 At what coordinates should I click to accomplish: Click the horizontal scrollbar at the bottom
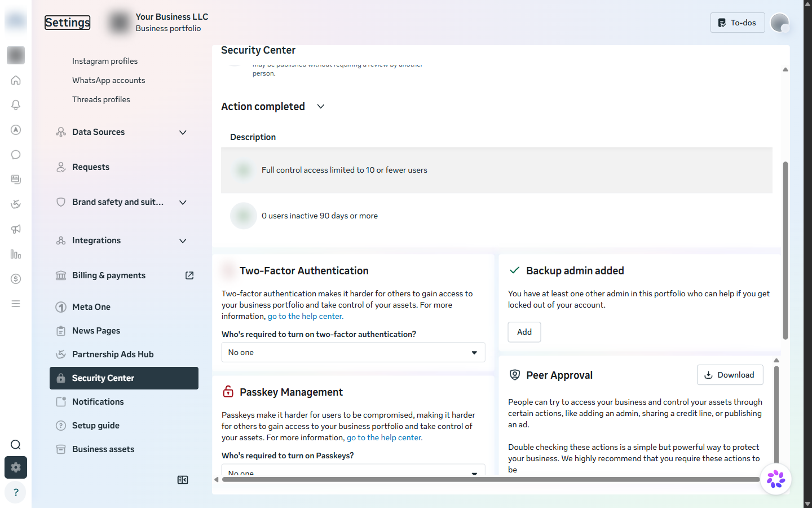[491, 479]
